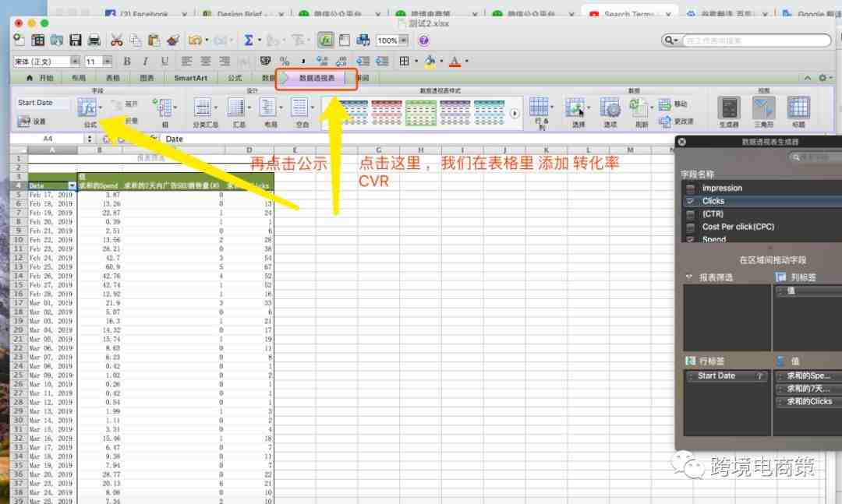Select the red PivotTable style thumbnail
This screenshot has width=842, height=504.
pos(387,112)
